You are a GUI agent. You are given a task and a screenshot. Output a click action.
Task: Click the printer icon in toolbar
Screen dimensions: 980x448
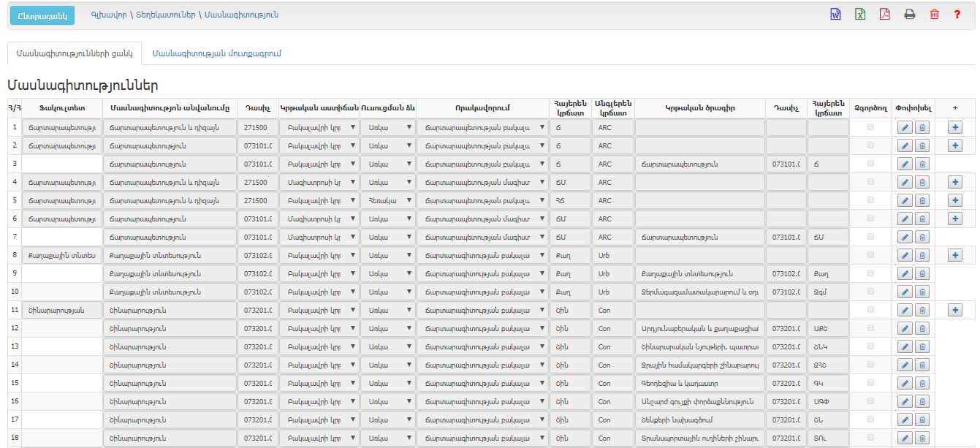910,15
